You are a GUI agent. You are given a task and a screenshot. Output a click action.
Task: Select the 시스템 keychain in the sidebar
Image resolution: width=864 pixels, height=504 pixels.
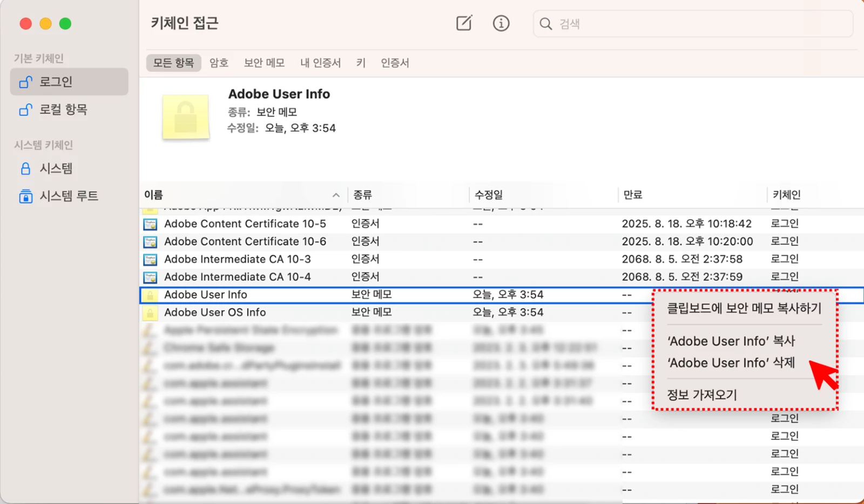[x=69, y=169]
